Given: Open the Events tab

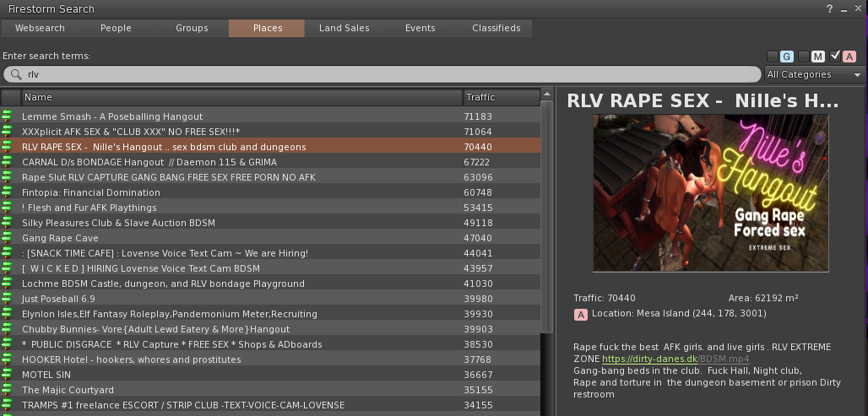Looking at the screenshot, I should [420, 28].
